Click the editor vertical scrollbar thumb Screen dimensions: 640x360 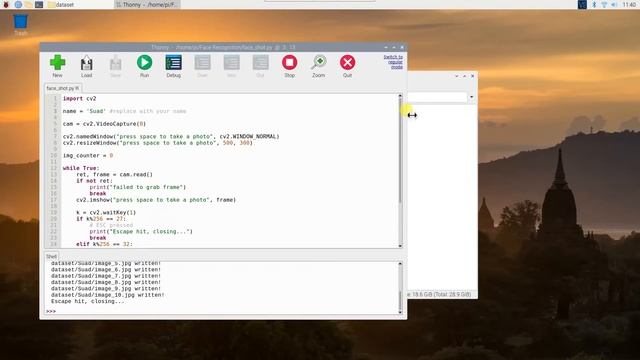pyautogui.click(x=400, y=151)
